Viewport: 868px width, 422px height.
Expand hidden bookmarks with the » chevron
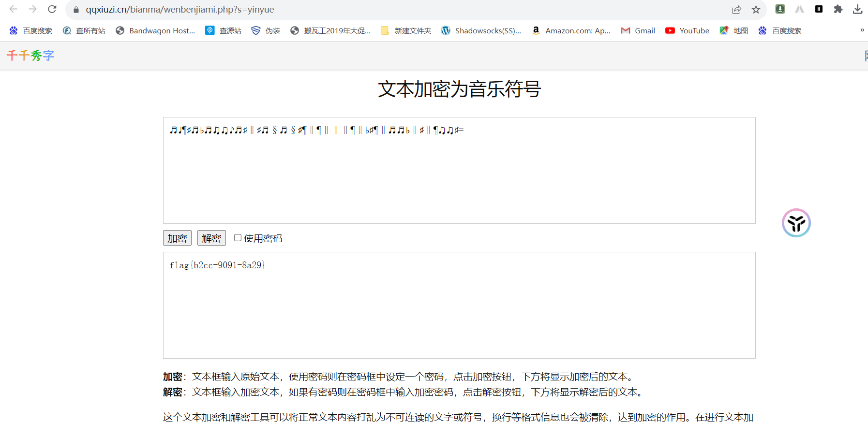(862, 30)
